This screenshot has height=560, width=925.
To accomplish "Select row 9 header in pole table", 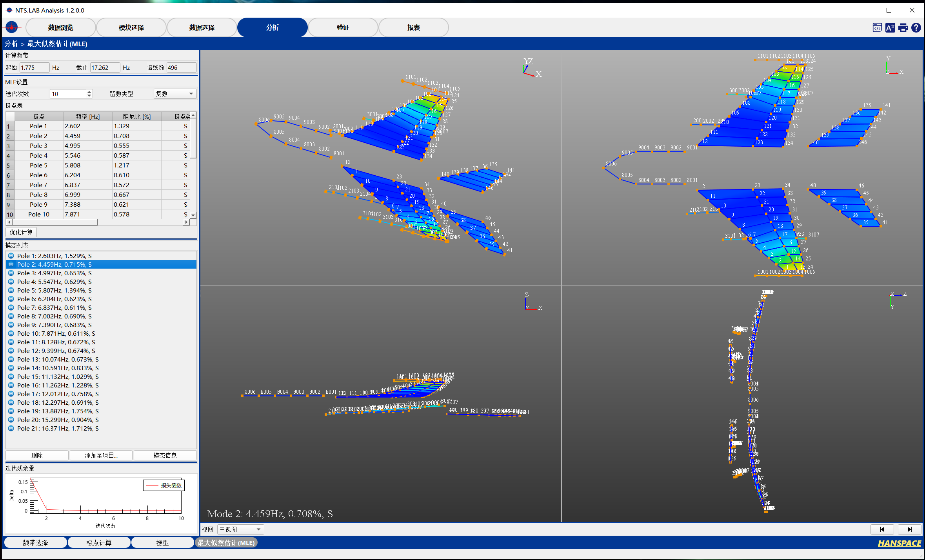I will coord(10,204).
